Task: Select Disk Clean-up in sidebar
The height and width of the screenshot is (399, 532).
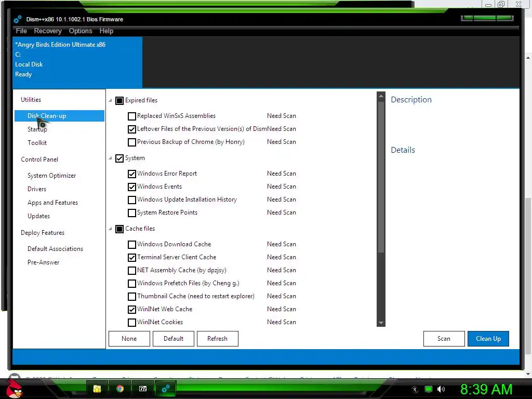Action: pyautogui.click(x=59, y=116)
